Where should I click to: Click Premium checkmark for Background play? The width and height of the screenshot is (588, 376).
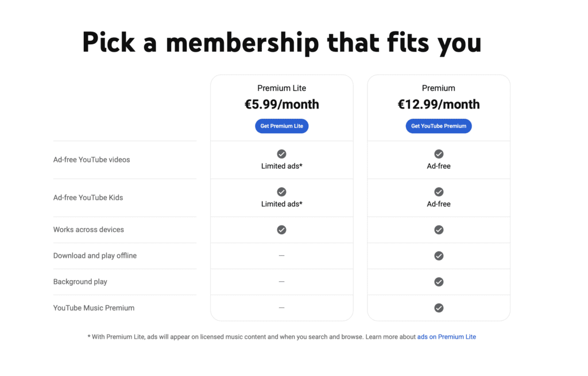point(439,281)
